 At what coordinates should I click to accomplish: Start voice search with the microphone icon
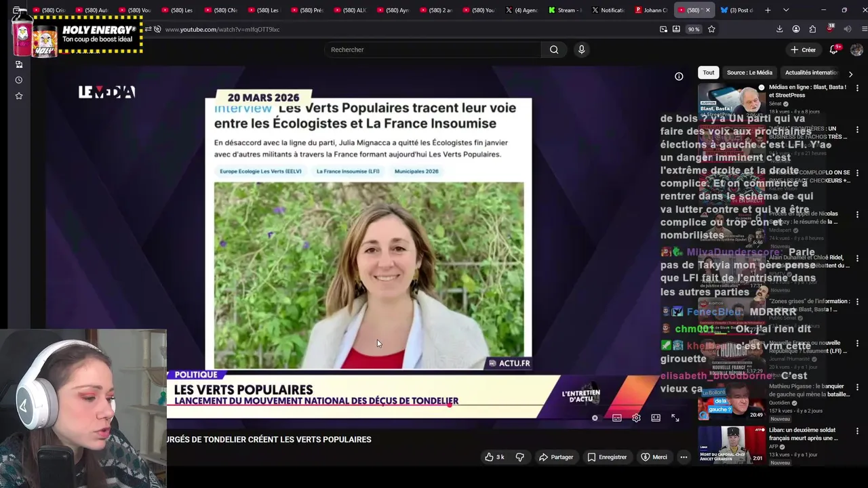(x=581, y=49)
